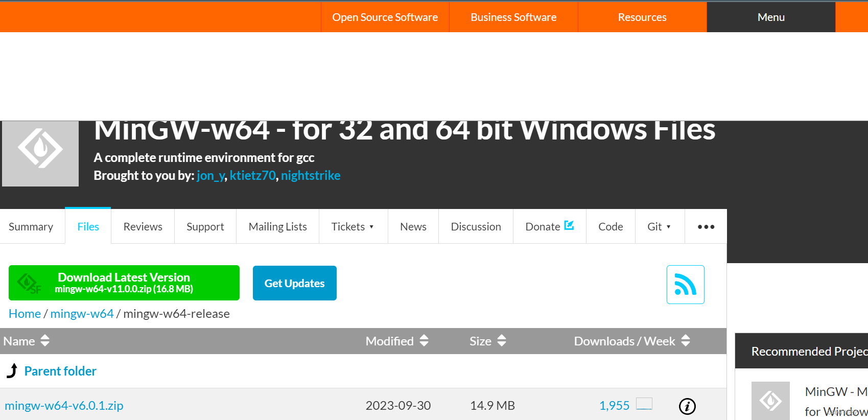
Task: Click the mingw-w64-release breadcrumb text
Action: 176,314
